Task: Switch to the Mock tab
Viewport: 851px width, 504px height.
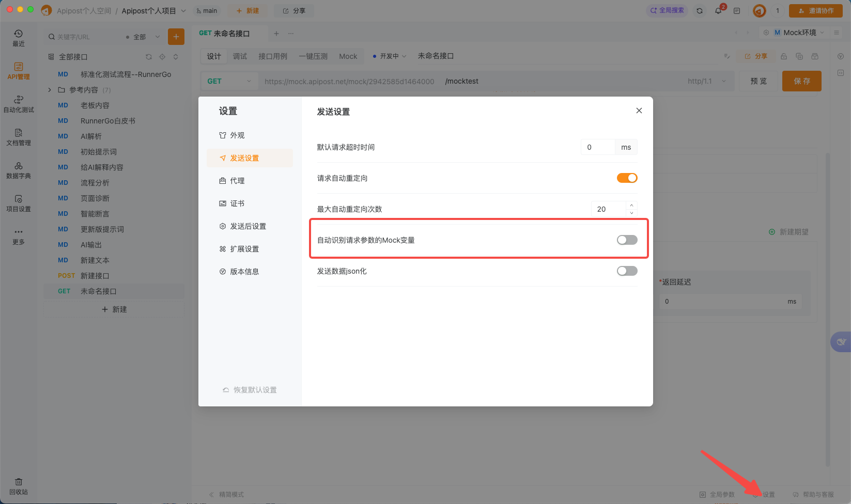Action: pyautogui.click(x=348, y=56)
